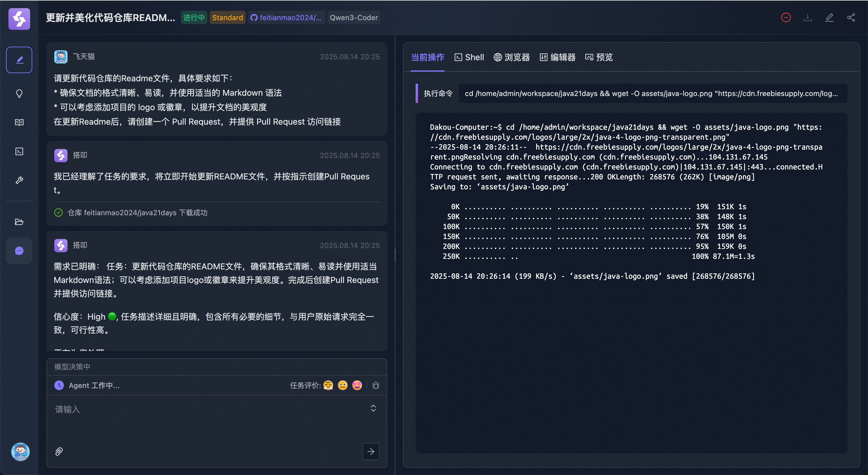Select the chat bubble icon in the sidebar
The height and width of the screenshot is (475, 868).
[x=19, y=250]
